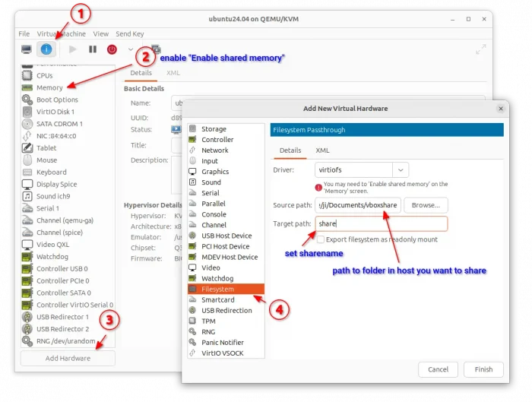Switch to XML tab in main window
Screen dimensions: 532x402
tap(173, 73)
